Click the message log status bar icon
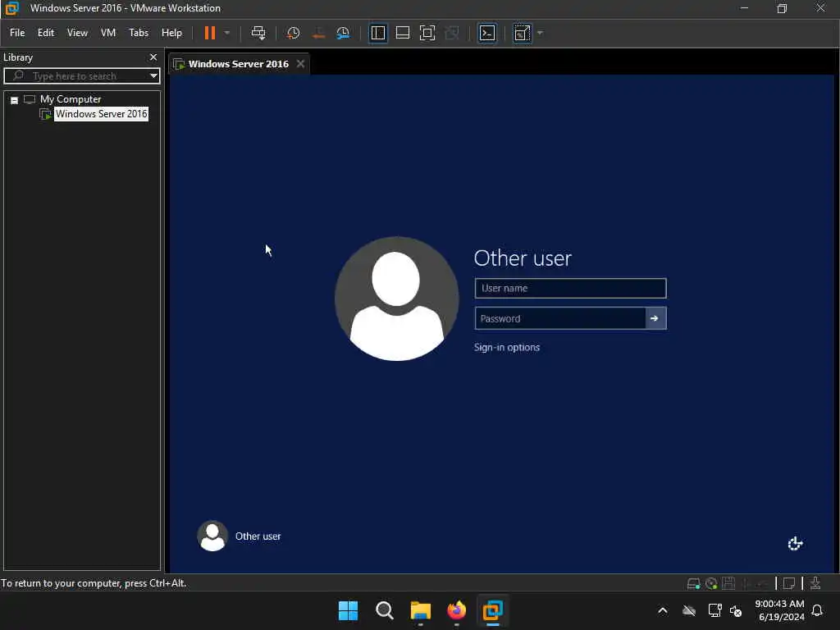The image size is (840, 630). pyautogui.click(x=788, y=583)
